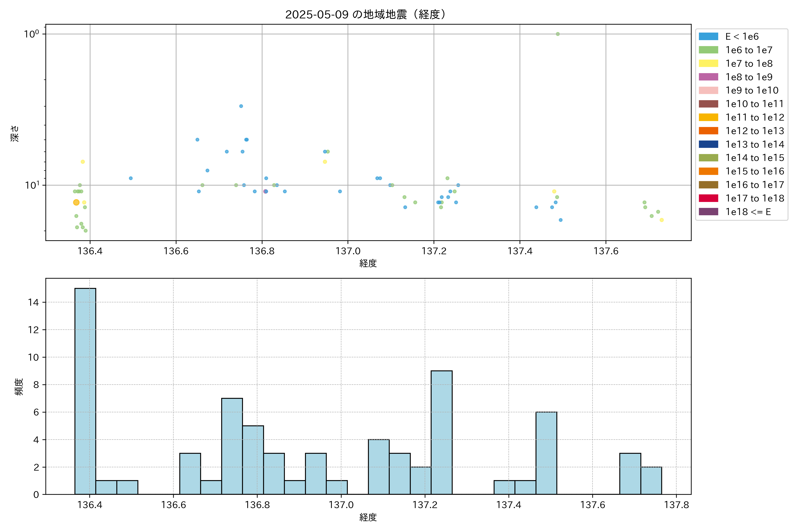Click the 1e17 to 1e18 red swatch
The width and height of the screenshot is (798, 532).
coord(708,198)
